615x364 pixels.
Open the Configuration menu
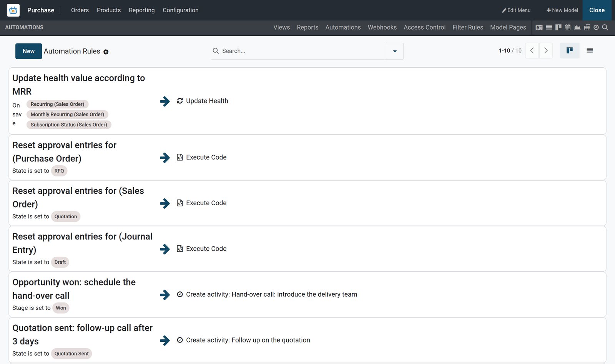(181, 10)
